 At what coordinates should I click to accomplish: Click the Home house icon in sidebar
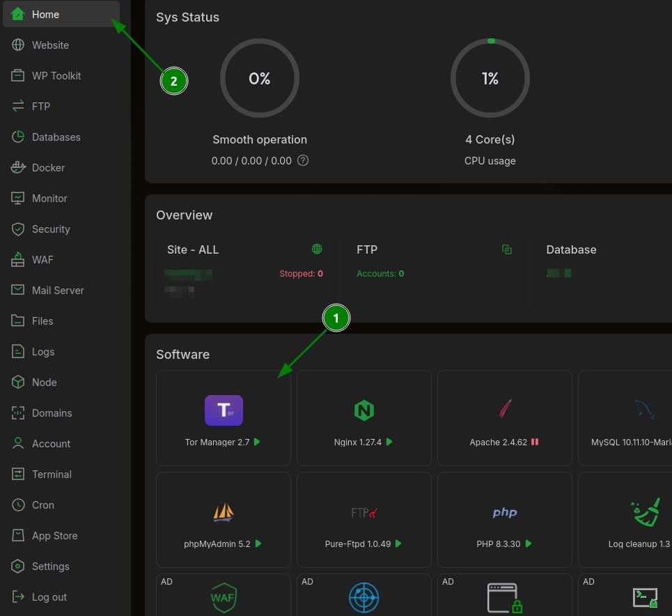[x=17, y=14]
